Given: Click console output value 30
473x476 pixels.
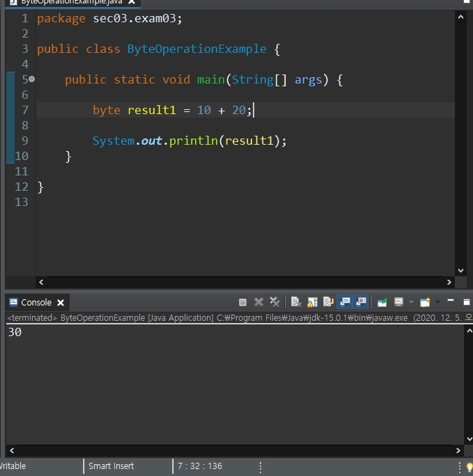Looking at the screenshot, I should point(15,332).
